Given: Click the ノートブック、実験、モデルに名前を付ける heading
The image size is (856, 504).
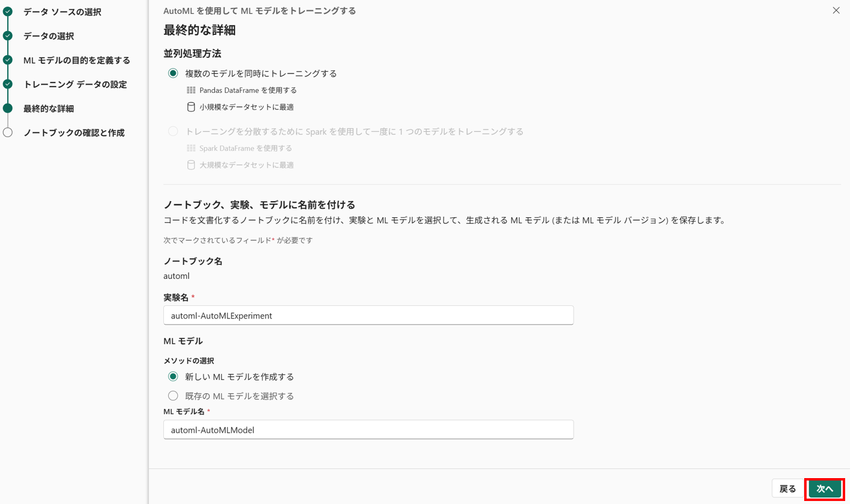Looking at the screenshot, I should (260, 205).
